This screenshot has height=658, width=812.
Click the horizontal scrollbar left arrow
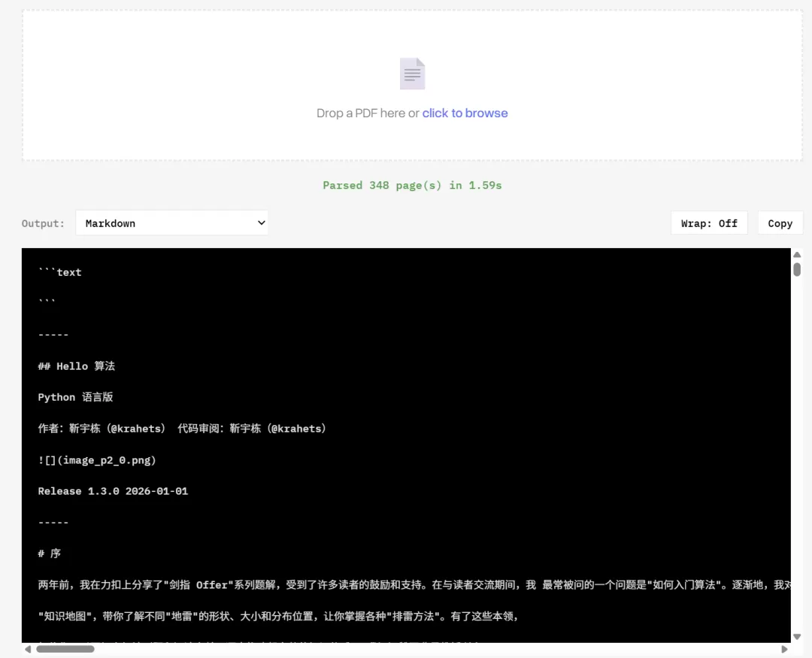[x=28, y=649]
